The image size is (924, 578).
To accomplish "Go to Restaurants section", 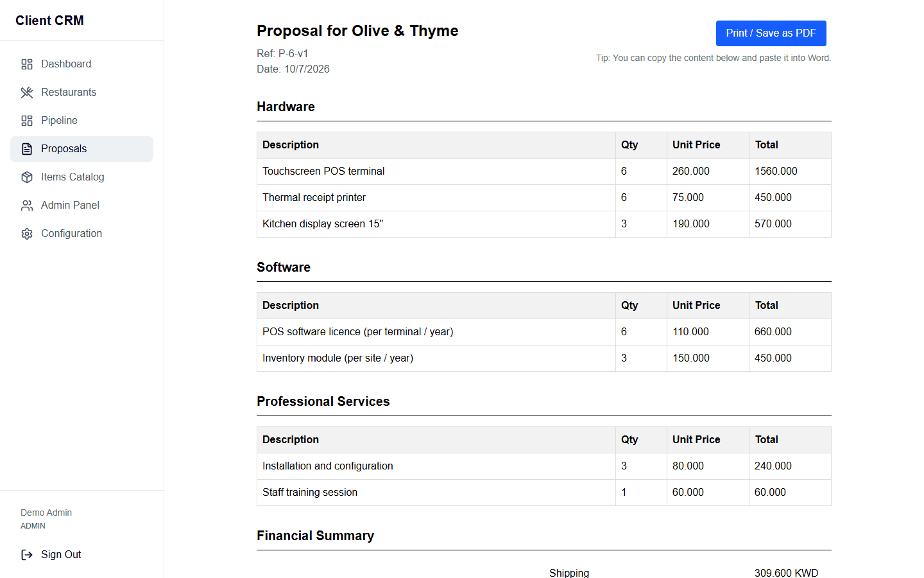I will [81, 92].
